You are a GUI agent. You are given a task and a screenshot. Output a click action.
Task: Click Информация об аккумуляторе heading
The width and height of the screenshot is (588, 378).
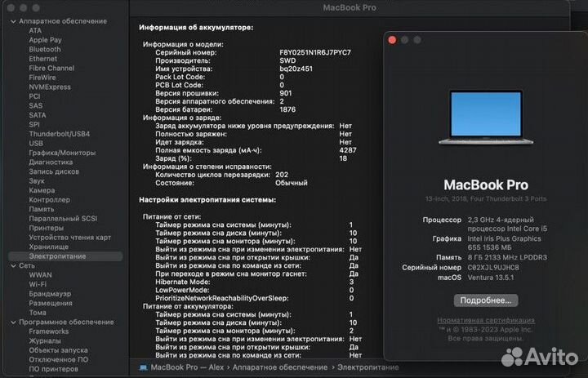196,28
